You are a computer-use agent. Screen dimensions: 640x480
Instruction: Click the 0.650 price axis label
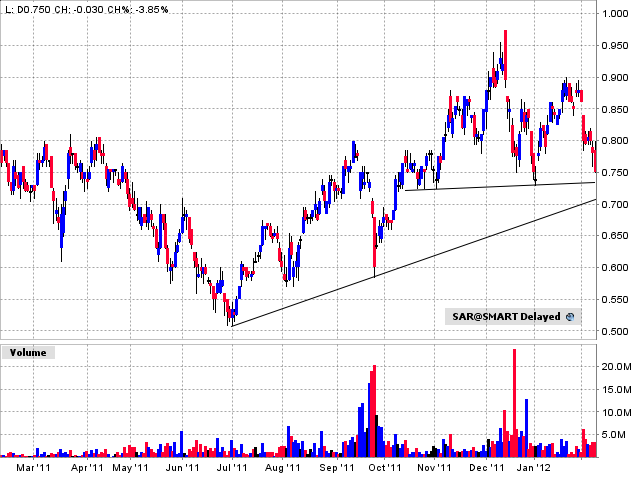tap(615, 236)
